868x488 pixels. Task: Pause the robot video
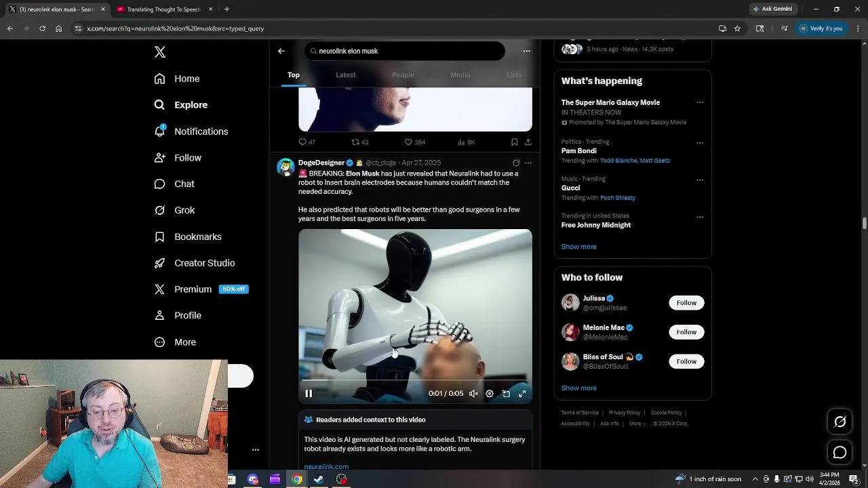(309, 394)
